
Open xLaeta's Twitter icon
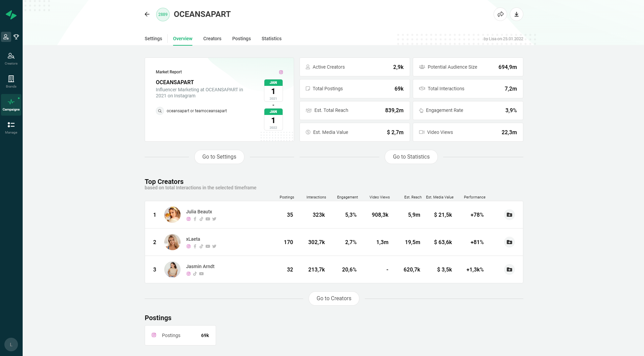(x=214, y=246)
